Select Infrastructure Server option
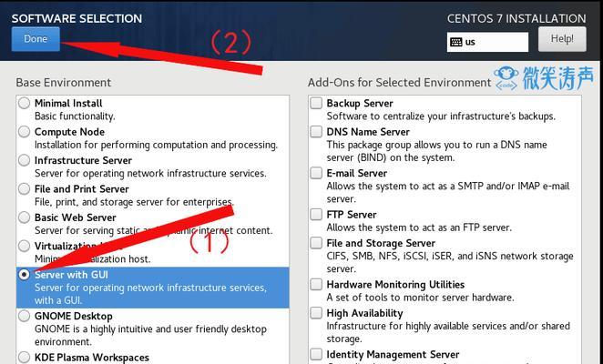This screenshot has height=364, width=603. (x=24, y=160)
